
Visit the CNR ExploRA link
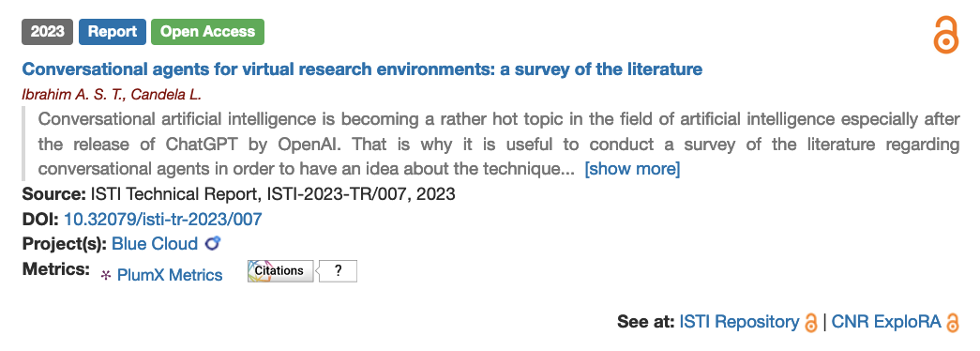pos(885,322)
